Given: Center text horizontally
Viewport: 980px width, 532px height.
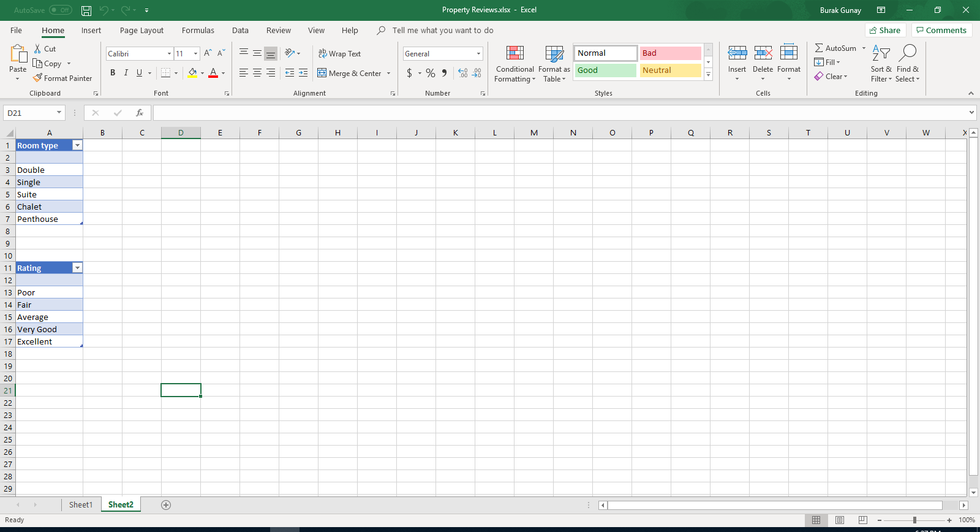Looking at the screenshot, I should click(x=257, y=73).
